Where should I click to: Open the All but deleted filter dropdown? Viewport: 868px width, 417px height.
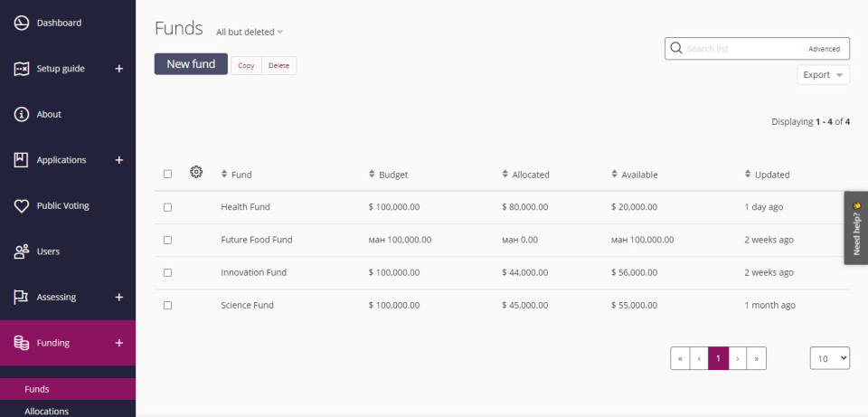(250, 33)
